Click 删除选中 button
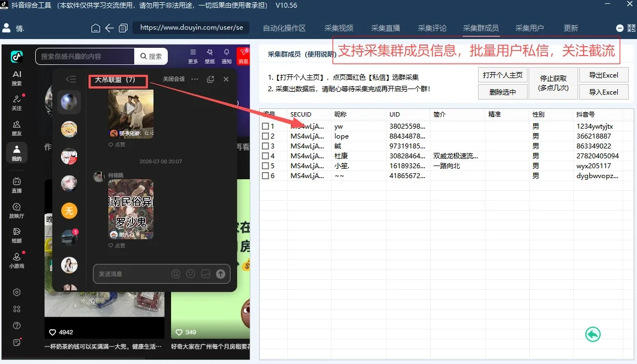The image size is (637, 364). [x=503, y=92]
